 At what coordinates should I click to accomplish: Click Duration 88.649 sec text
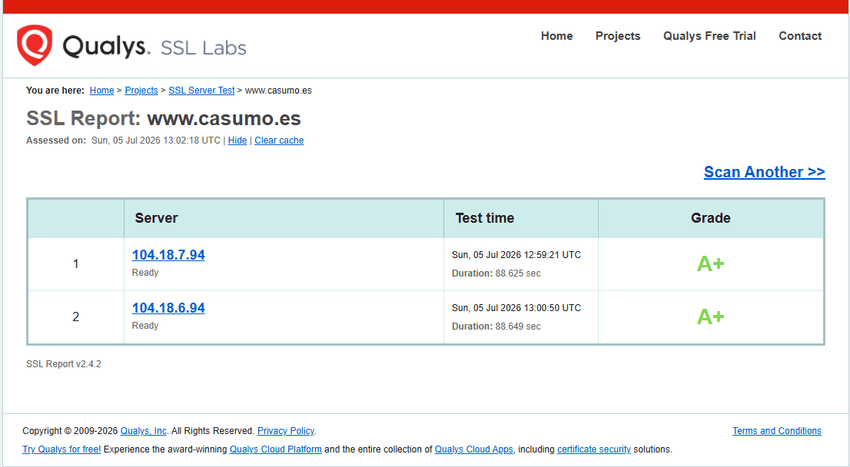pos(496,327)
